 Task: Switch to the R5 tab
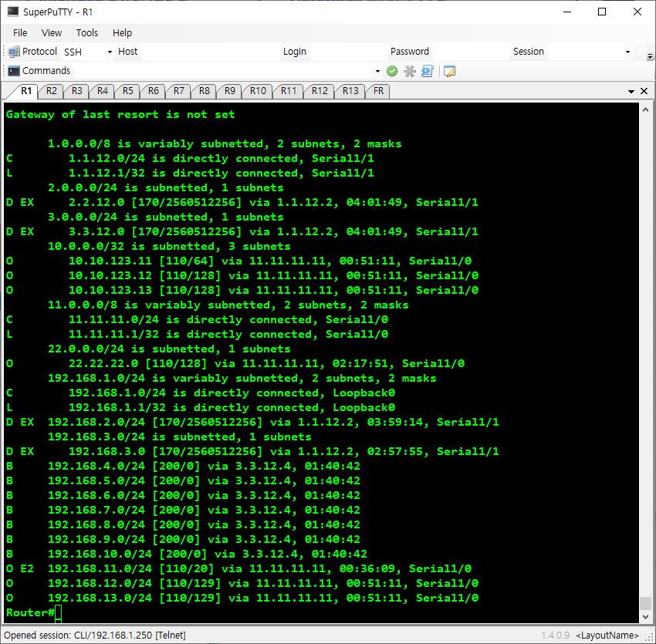[x=128, y=91]
